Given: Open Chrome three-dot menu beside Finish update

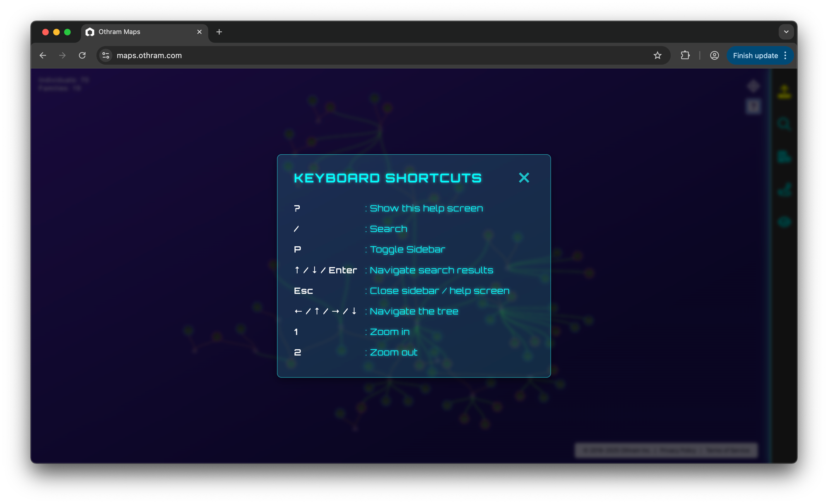Looking at the screenshot, I should pos(785,55).
